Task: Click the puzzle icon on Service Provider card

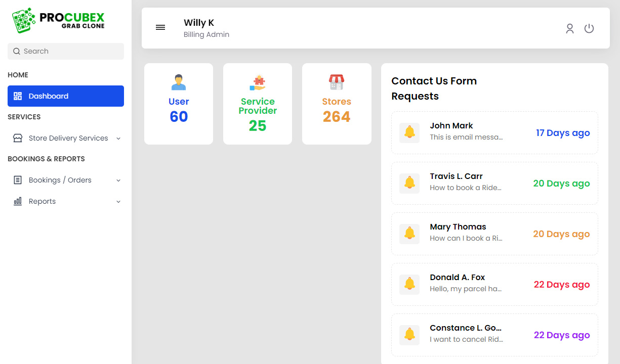Action: click(x=258, y=82)
